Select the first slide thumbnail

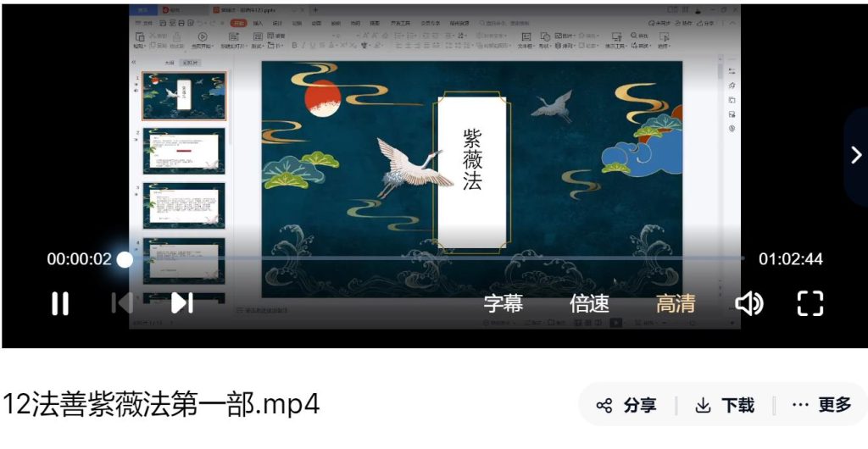coord(184,96)
